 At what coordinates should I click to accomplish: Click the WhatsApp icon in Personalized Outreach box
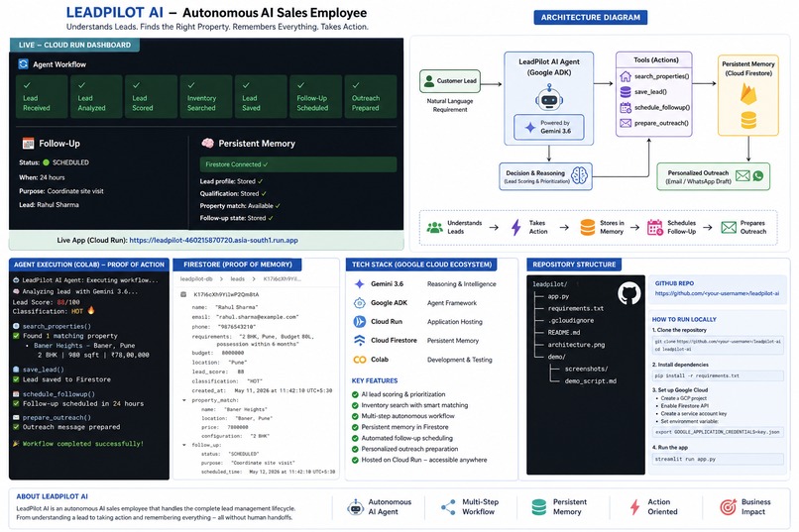click(x=758, y=176)
